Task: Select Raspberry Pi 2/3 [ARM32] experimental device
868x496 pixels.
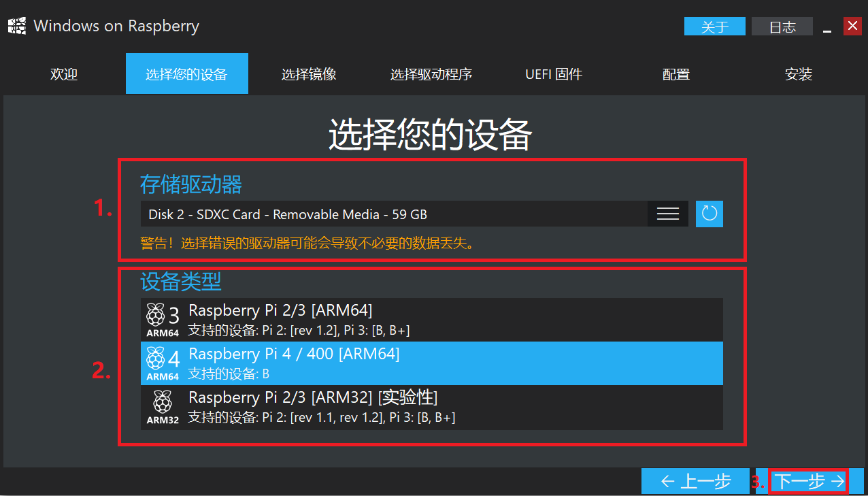Action: [x=432, y=407]
